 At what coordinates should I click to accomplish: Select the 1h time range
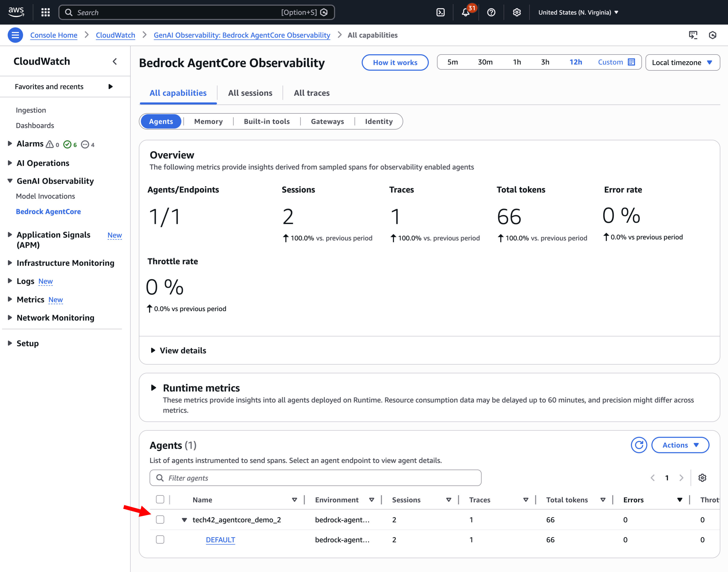[516, 62]
